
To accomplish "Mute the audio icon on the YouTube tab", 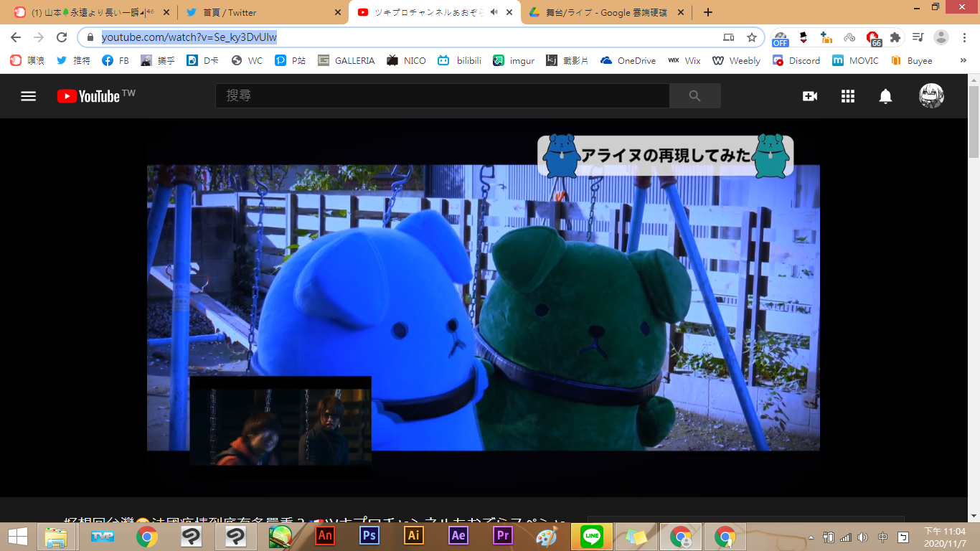I will coord(494,12).
